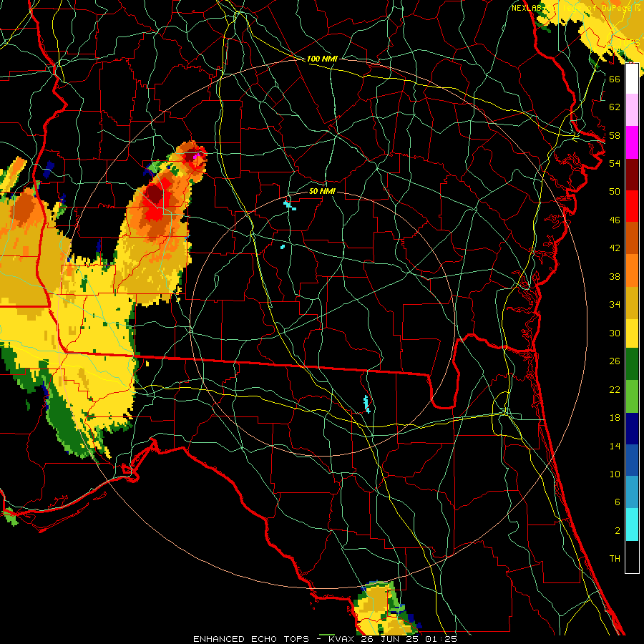Click the yellow legend swatch
This screenshot has width=644, height=644.
pyautogui.click(x=632, y=333)
